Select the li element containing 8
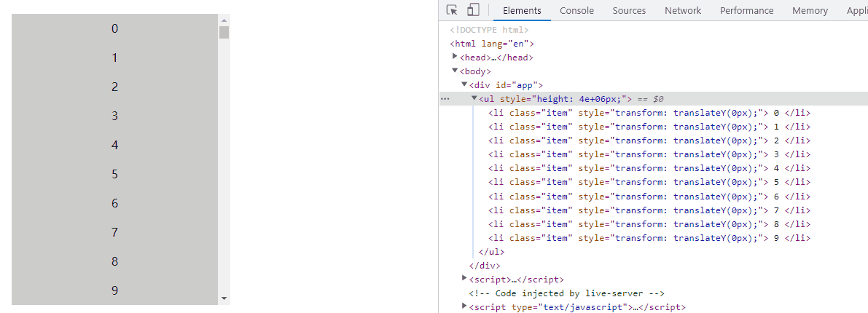The image size is (868, 313). coord(649,224)
